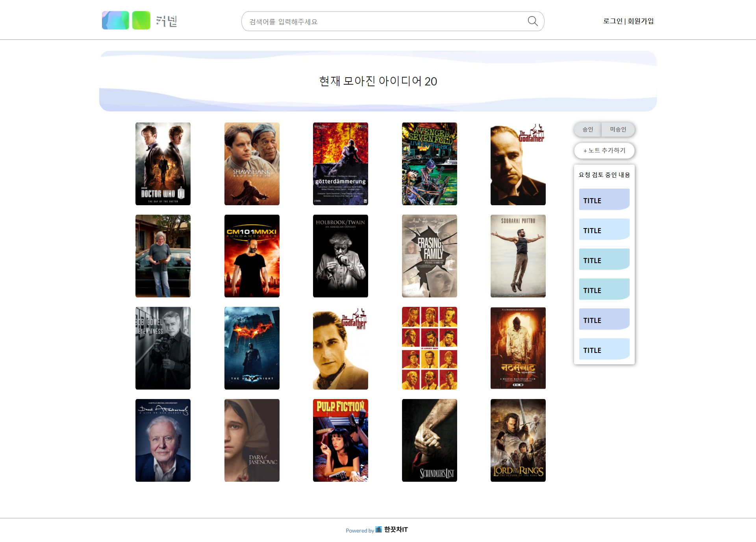Screen dimensions: 756x542
Task: Open the Avenged Sevenfold poster
Action: (x=430, y=164)
